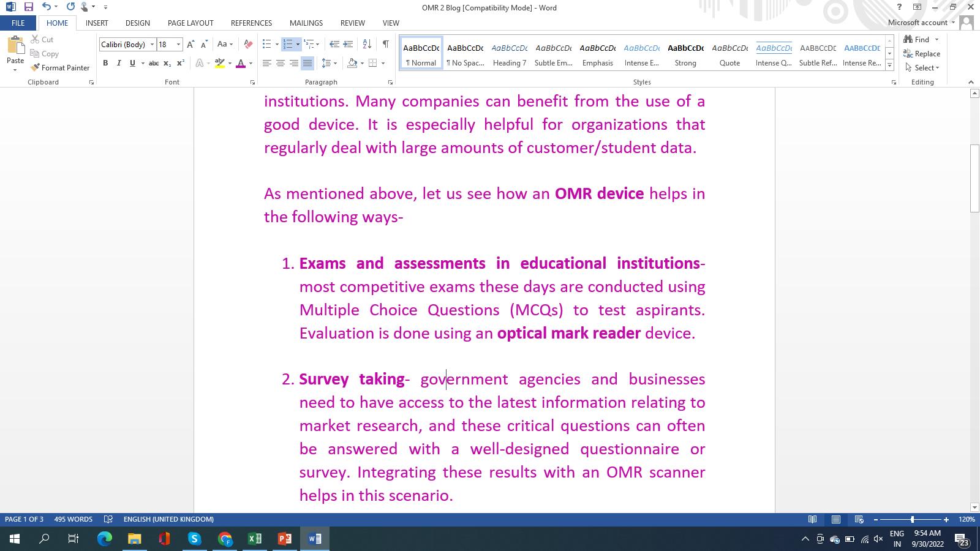Decrease the paragraph indent
The height and width of the screenshot is (551, 980).
pos(334,44)
